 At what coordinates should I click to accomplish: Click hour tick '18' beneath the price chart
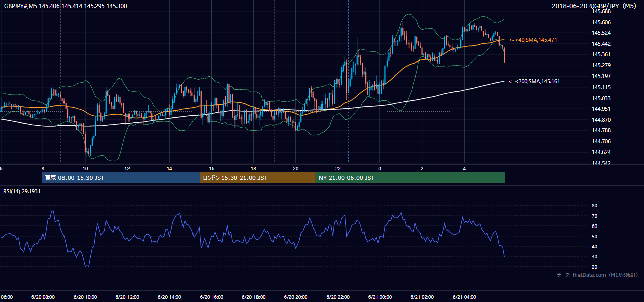[x=254, y=169]
